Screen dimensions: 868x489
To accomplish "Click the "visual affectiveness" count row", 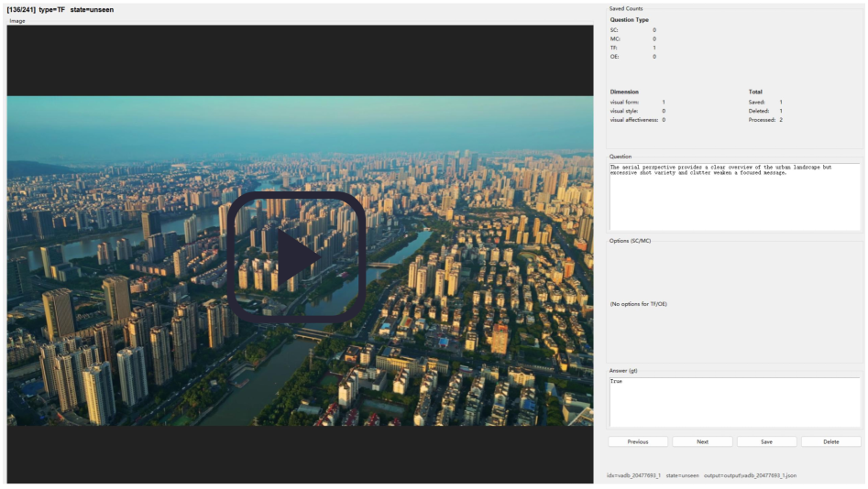I will pos(637,120).
